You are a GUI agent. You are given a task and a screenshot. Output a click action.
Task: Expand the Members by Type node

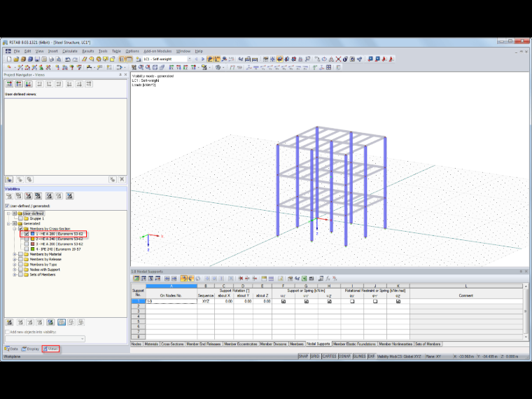click(15, 265)
